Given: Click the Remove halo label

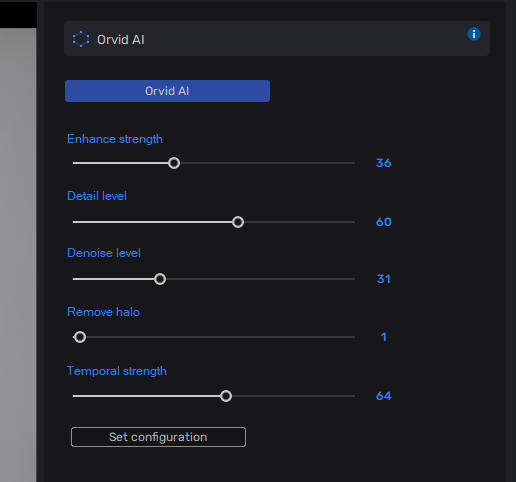Looking at the screenshot, I should coord(103,312).
